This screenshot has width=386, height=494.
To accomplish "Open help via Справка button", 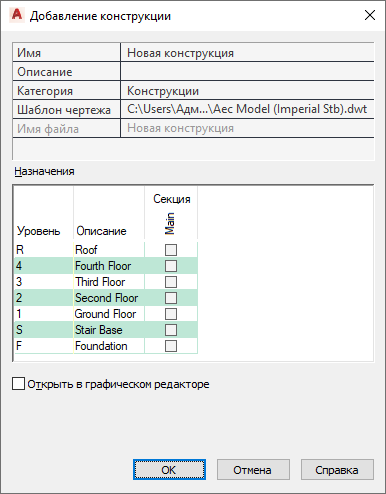I will click(337, 470).
